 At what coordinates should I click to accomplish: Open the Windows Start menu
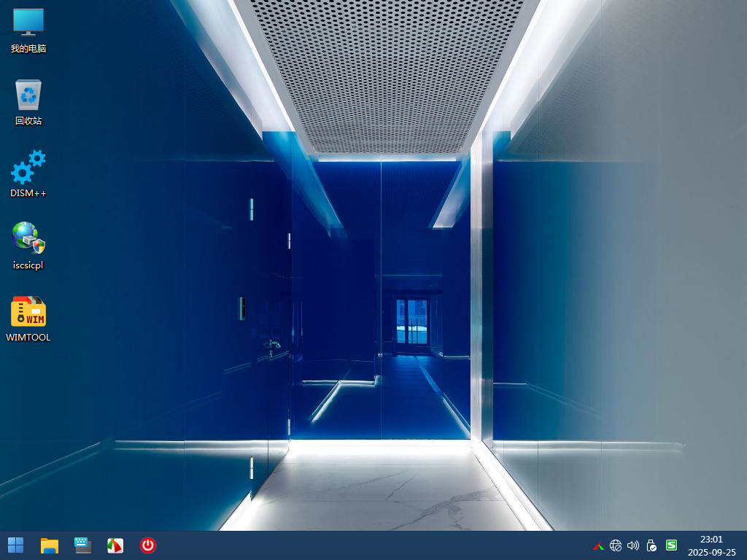(x=16, y=545)
